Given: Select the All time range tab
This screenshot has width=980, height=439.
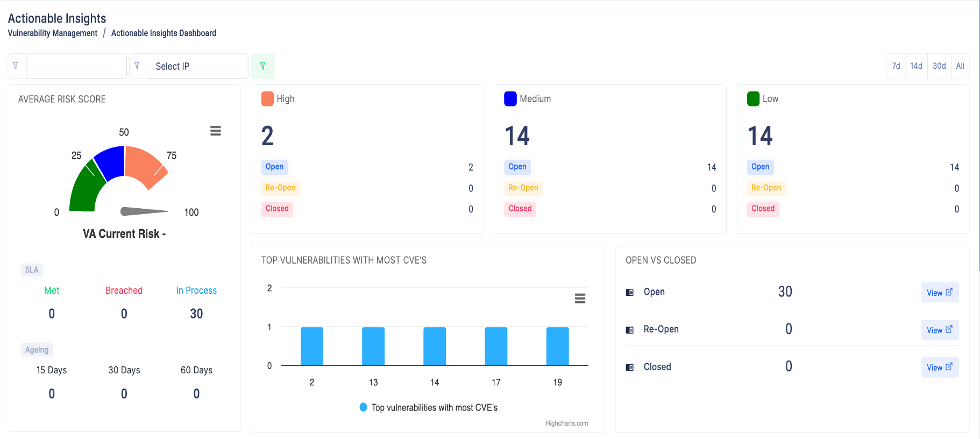Looking at the screenshot, I should 960,66.
